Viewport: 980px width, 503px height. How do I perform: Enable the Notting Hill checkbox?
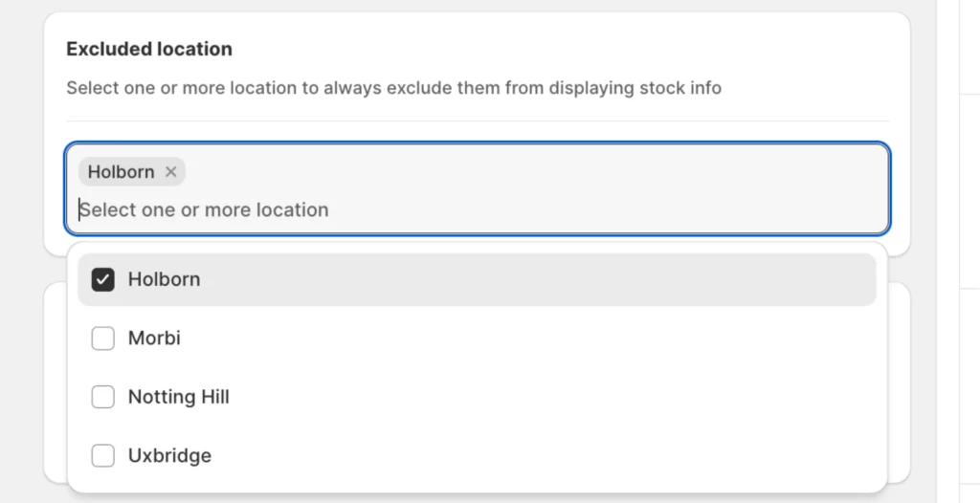click(x=102, y=397)
